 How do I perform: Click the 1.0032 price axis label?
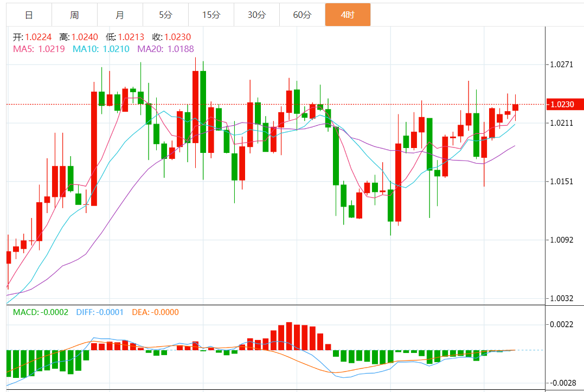click(x=562, y=298)
